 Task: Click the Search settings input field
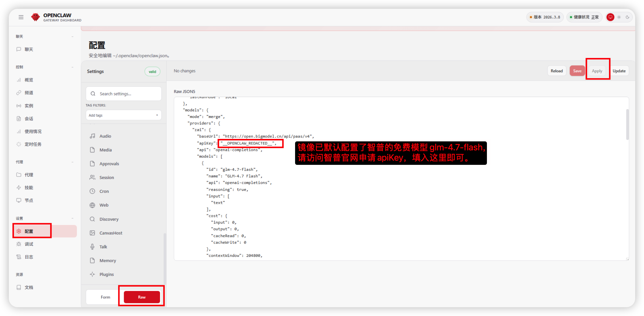point(124,94)
